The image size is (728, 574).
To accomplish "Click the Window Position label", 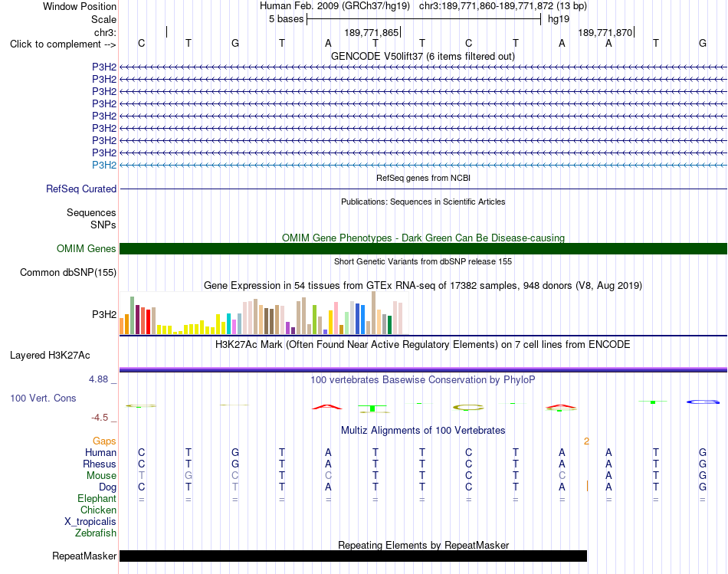I will pos(80,6).
